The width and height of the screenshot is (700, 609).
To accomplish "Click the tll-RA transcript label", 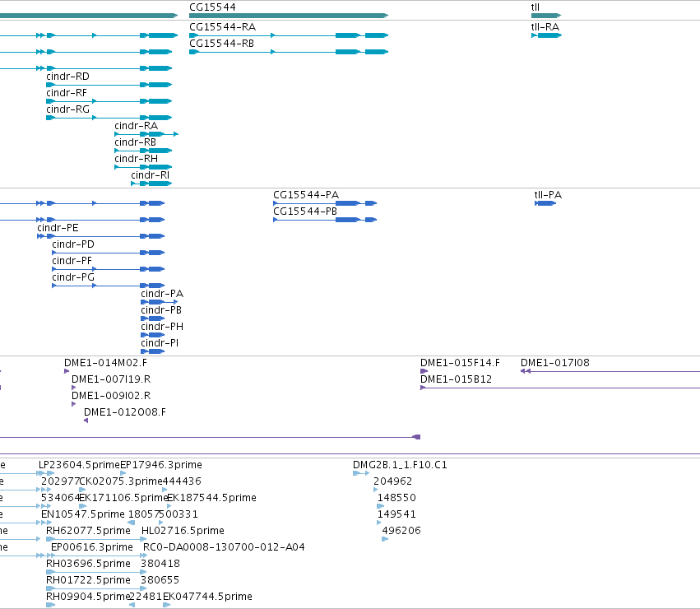I will coord(545,27).
